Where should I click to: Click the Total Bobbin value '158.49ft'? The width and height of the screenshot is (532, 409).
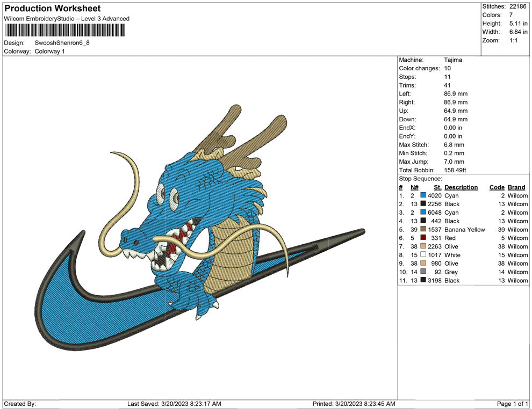pyautogui.click(x=455, y=170)
